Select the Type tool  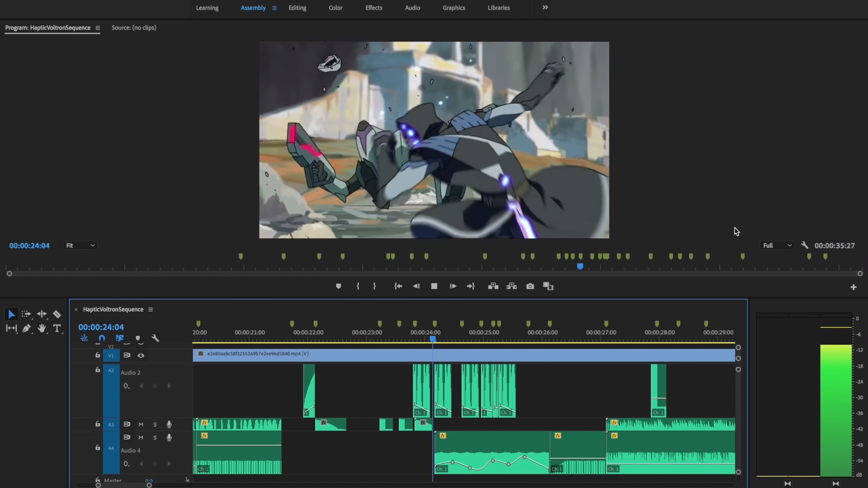click(57, 328)
